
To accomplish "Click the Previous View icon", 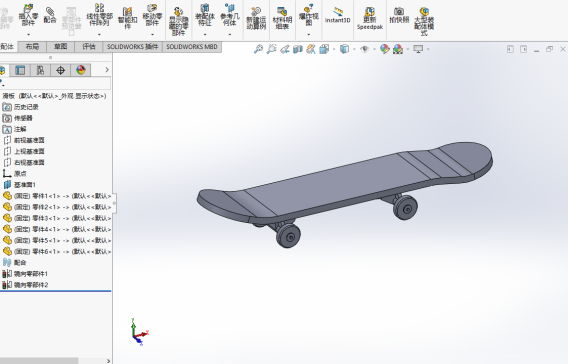I will click(285, 49).
